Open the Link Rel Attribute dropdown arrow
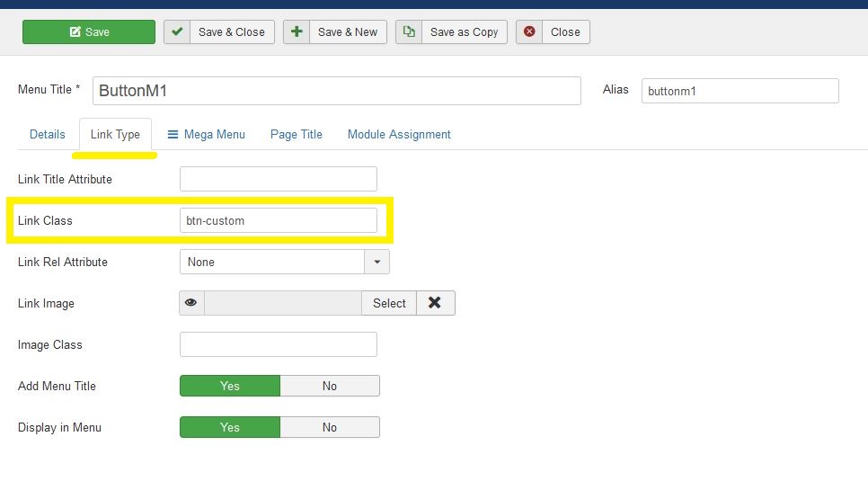Image resolution: width=868 pixels, height=499 pixels. (x=376, y=262)
